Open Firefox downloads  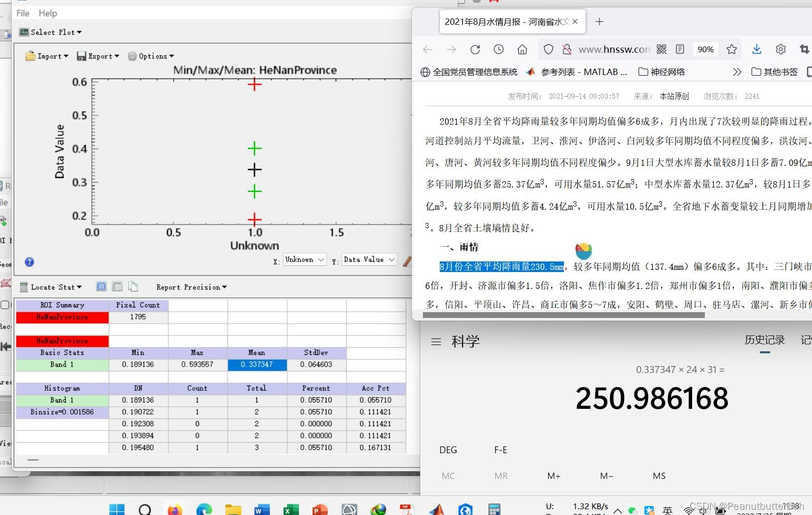(x=757, y=49)
